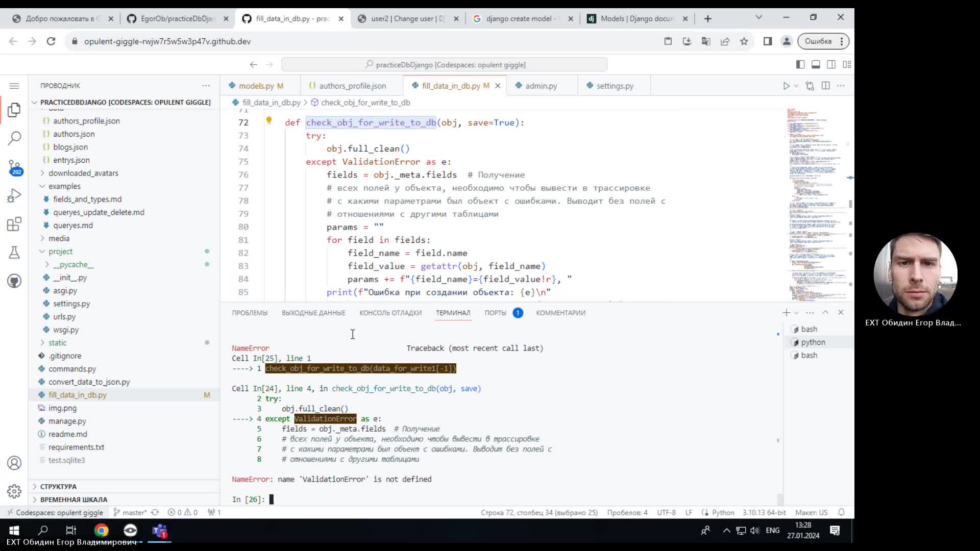The width and height of the screenshot is (980, 551).
Task: Open the browser translate icon
Action: (706, 41)
